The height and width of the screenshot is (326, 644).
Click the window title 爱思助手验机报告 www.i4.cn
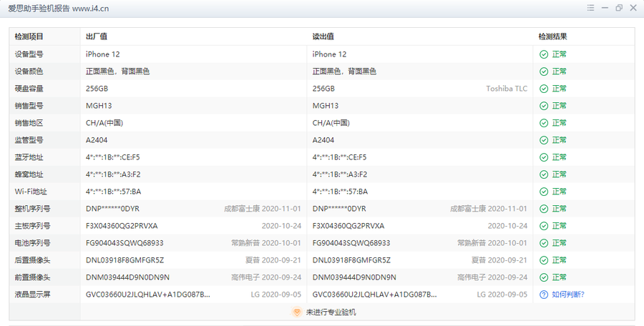click(59, 8)
